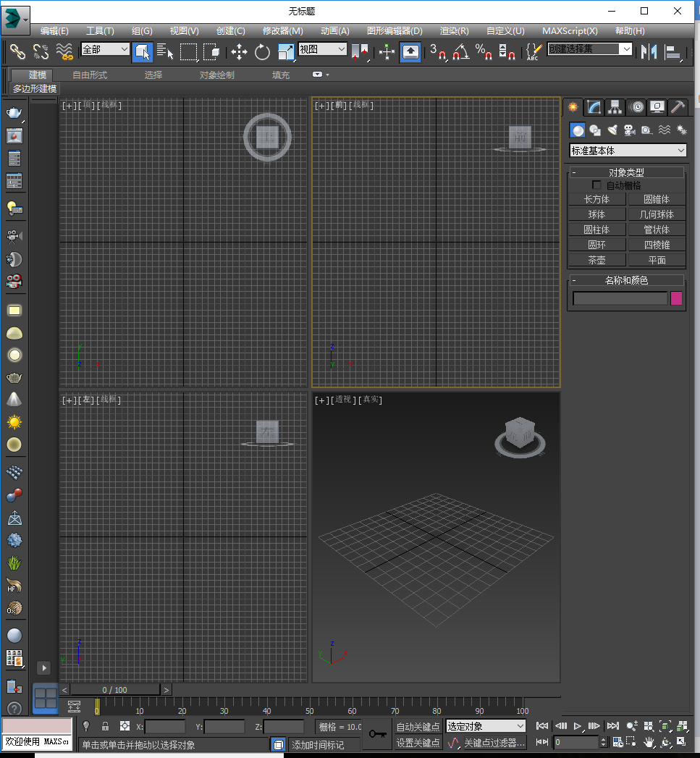Open the 标准基本体 dropdown list

tap(627, 151)
